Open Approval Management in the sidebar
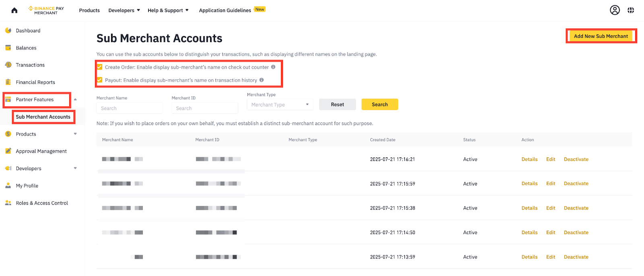 [41, 151]
